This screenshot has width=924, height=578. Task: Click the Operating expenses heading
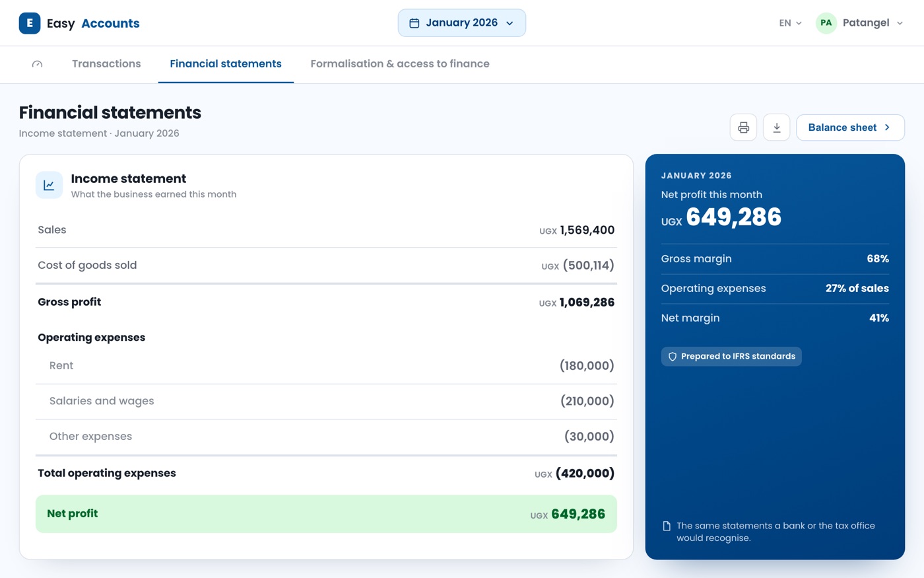pyautogui.click(x=91, y=338)
